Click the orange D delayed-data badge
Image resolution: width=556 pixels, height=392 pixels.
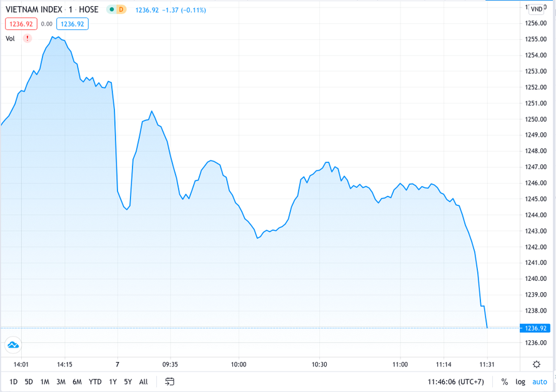121,10
